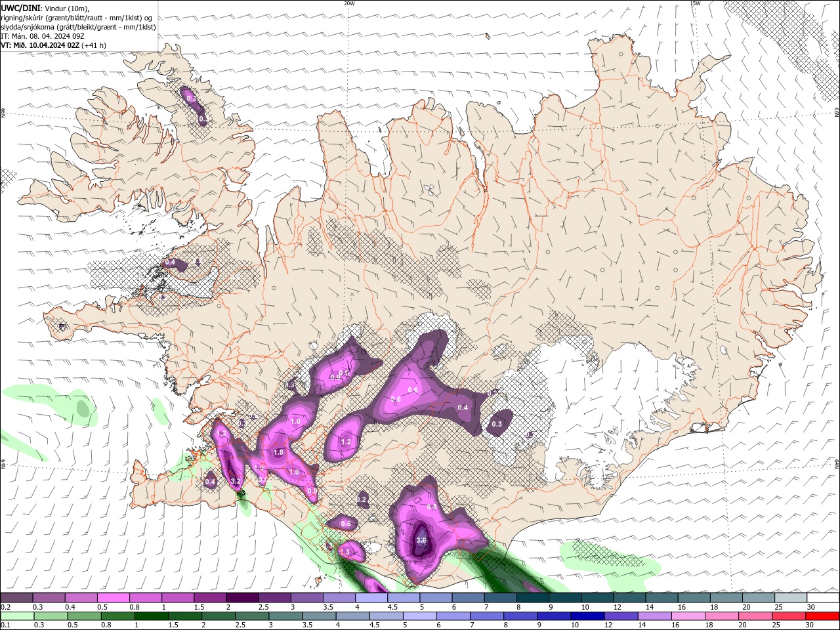Click the darkest blue swatch in lower rain legend
This screenshot has height=630, width=840.
tap(587, 616)
